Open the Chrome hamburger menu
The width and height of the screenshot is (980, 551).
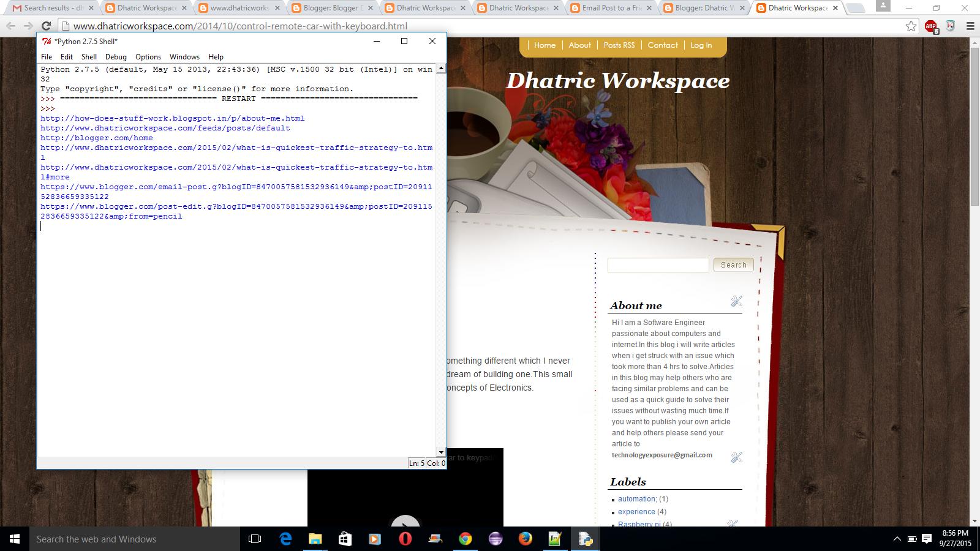970,26
